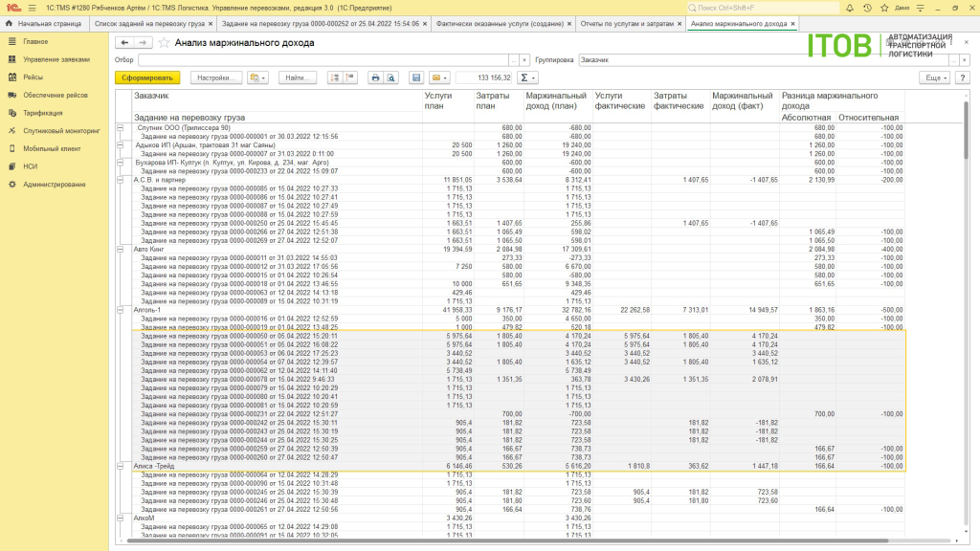Click the Найти... button
Viewport: 980px width, 551px height.
tap(298, 77)
